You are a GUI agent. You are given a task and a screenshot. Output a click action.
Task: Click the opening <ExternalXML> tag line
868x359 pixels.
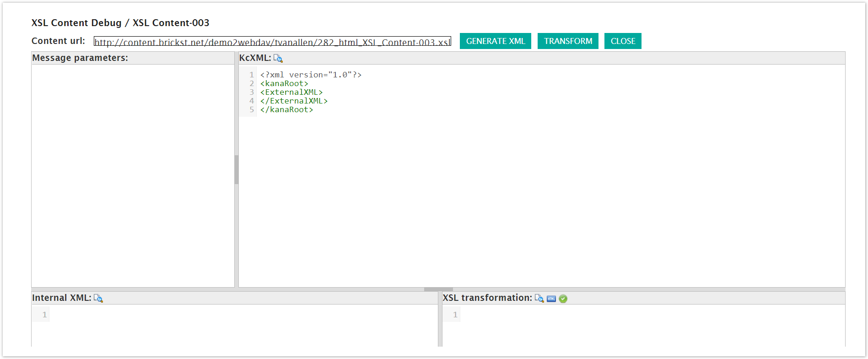click(291, 92)
